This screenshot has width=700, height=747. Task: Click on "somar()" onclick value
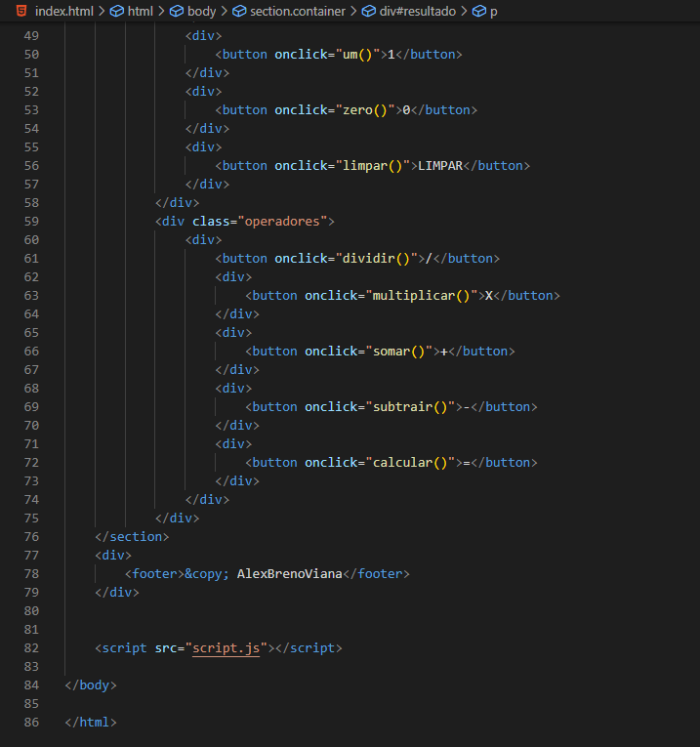point(399,352)
